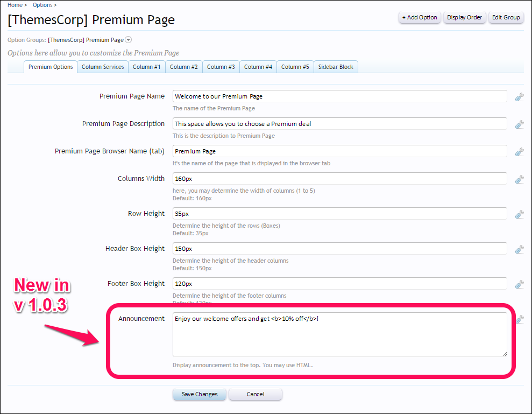
Task: Click the "Announcement" field label
Action: click(141, 319)
